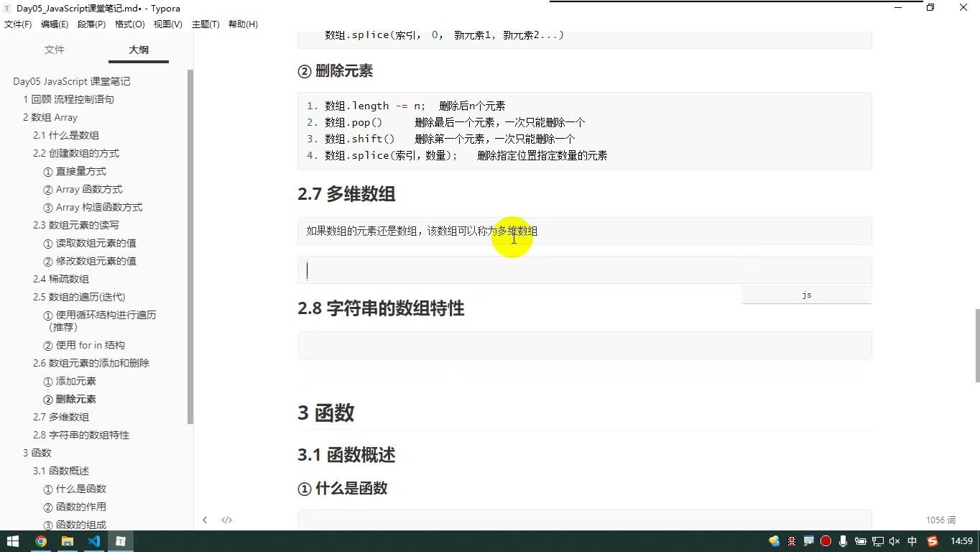Switch to Visual Studio Code on taskbar

click(x=94, y=541)
